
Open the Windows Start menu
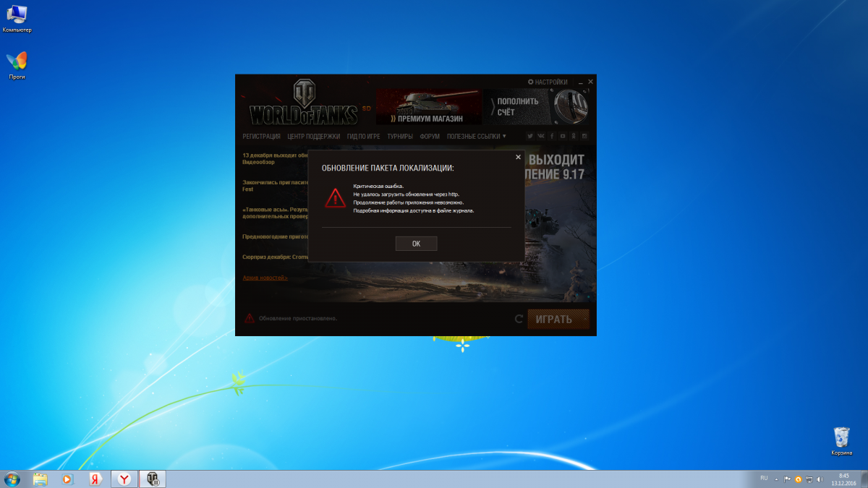click(x=12, y=479)
